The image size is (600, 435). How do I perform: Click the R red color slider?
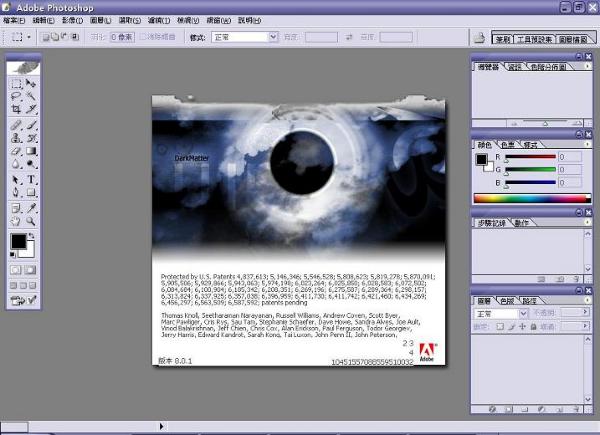coord(530,157)
